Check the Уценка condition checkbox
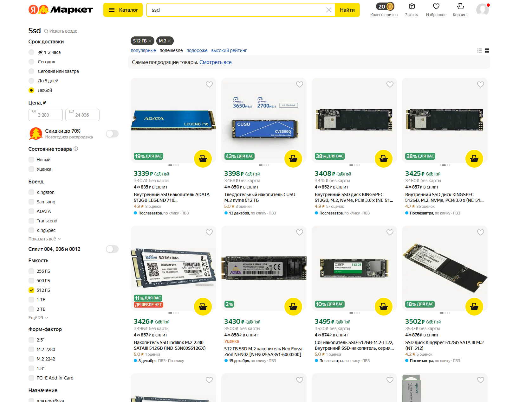Screen dimensions: 532x402 point(31,169)
